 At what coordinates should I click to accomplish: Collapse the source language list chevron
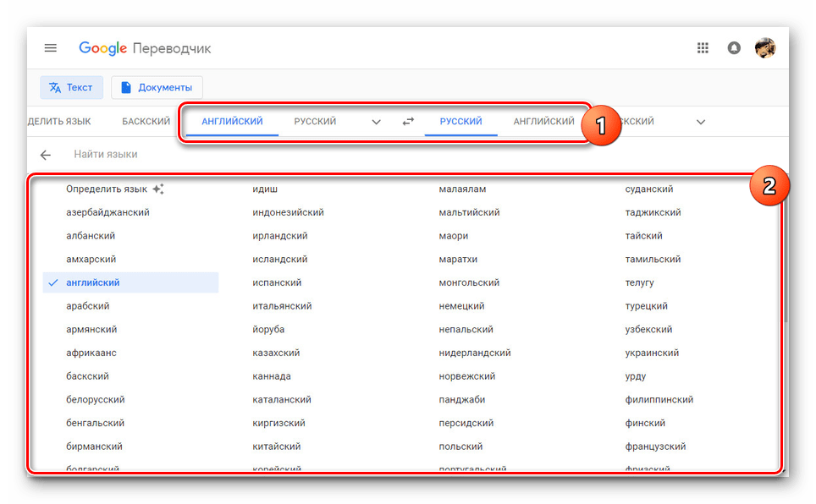[x=377, y=122]
